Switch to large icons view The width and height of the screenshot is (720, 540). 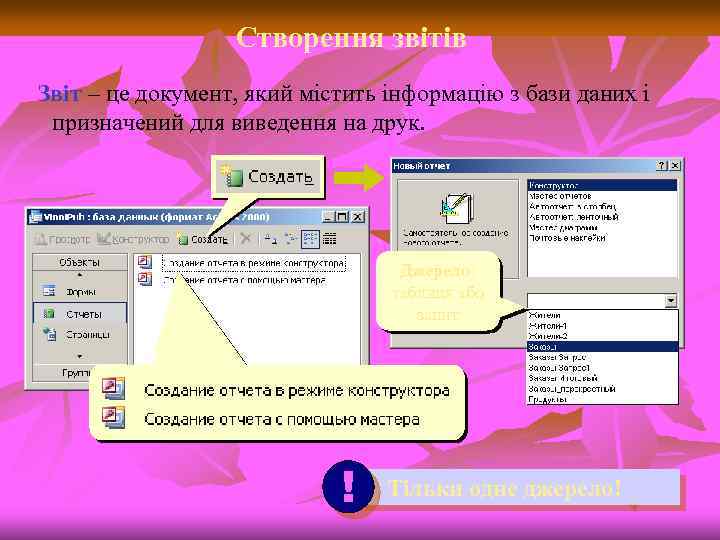[x=271, y=239]
